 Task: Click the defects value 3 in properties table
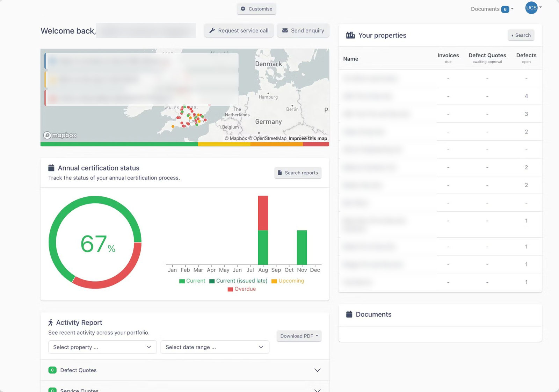pyautogui.click(x=527, y=114)
